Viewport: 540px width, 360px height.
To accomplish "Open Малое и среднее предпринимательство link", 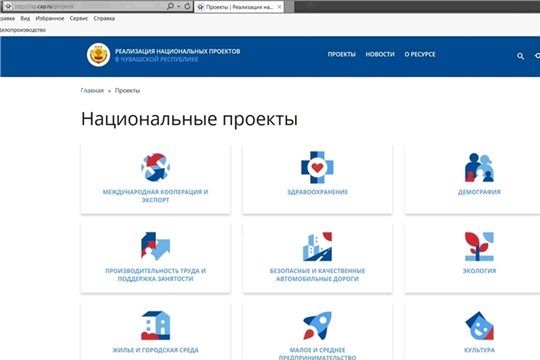I will pyautogui.click(x=317, y=353).
